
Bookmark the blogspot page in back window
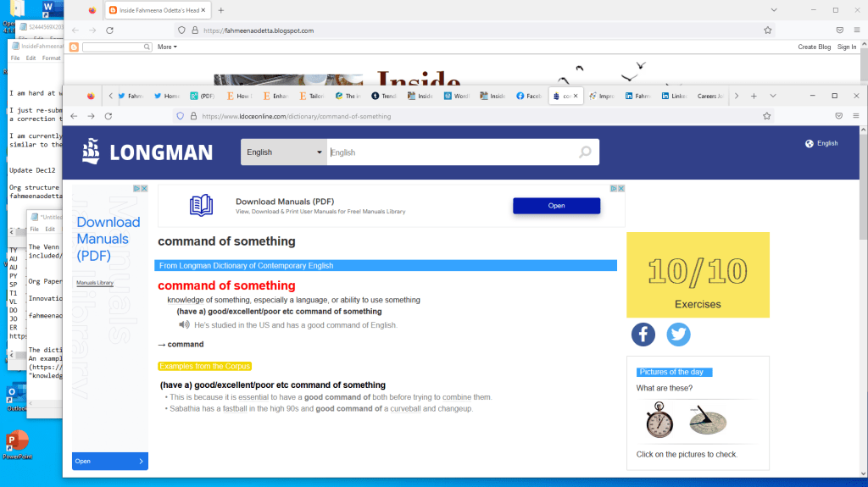click(768, 30)
